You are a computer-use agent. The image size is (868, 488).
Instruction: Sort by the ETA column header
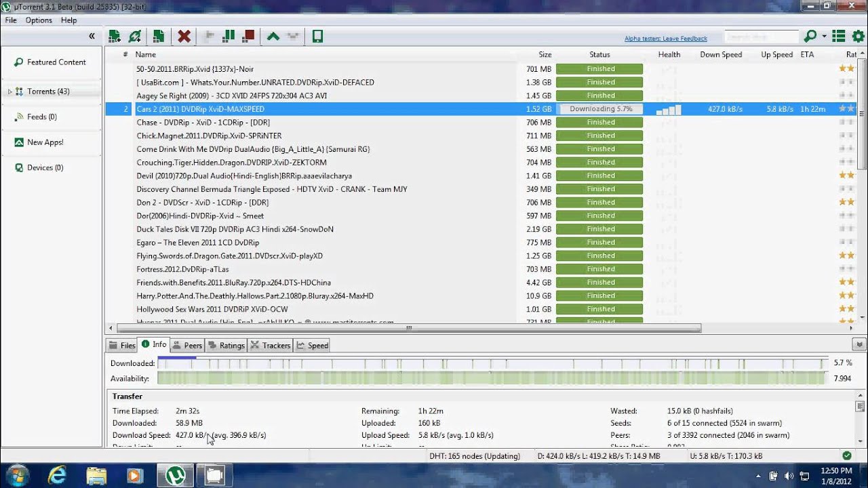[807, 55]
